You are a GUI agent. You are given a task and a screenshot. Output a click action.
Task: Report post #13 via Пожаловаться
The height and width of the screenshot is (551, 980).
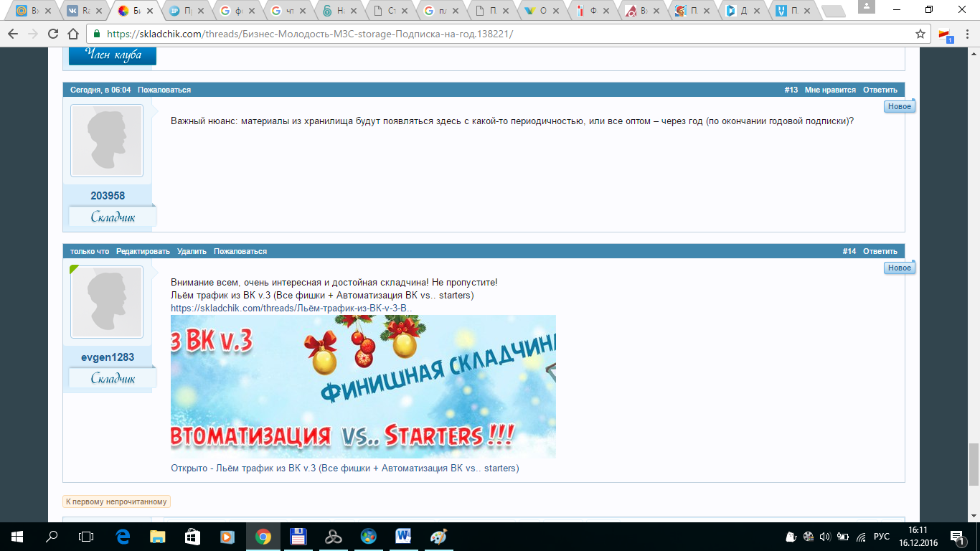[164, 90]
